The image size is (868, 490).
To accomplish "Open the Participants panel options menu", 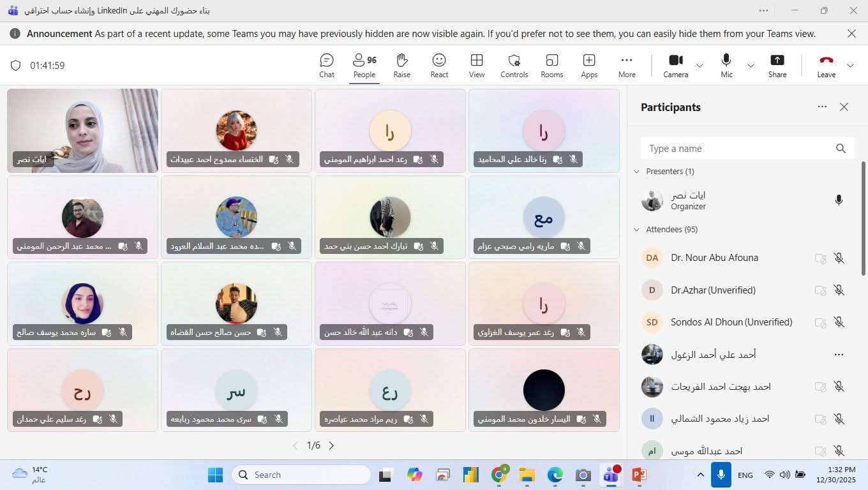I will pos(822,107).
